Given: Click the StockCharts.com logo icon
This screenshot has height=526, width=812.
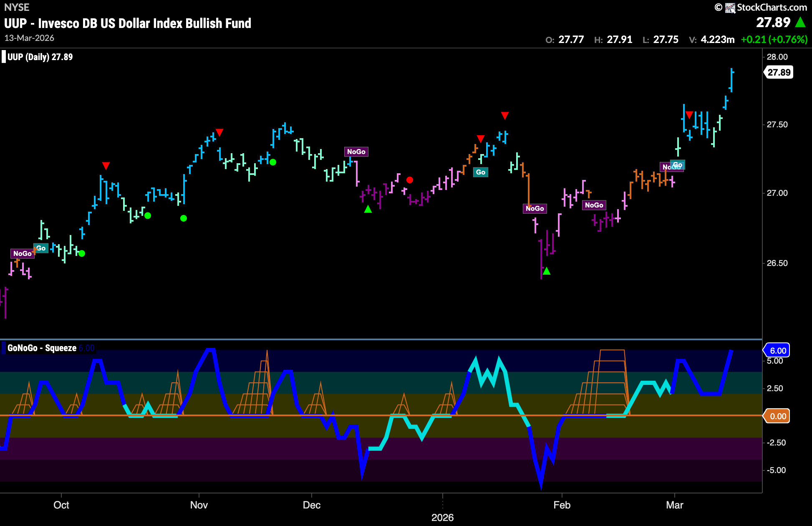Looking at the screenshot, I should tap(730, 8).
